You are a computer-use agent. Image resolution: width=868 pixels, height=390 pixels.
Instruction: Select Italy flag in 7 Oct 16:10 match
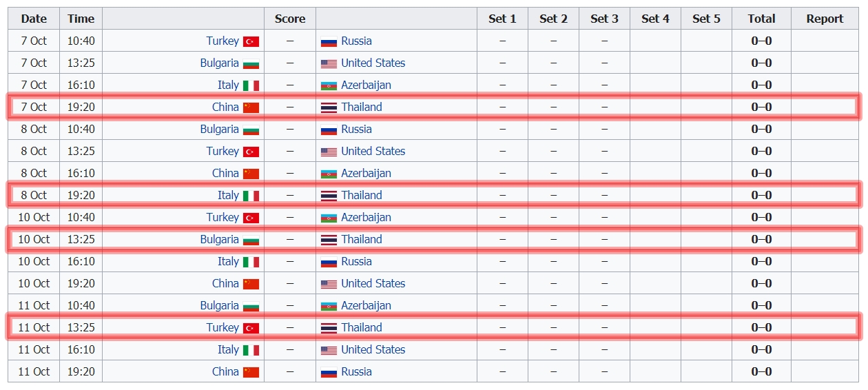[x=251, y=85]
